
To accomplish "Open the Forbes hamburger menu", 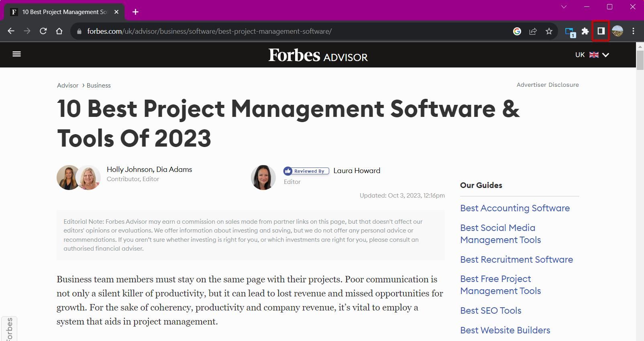I will 16,54.
